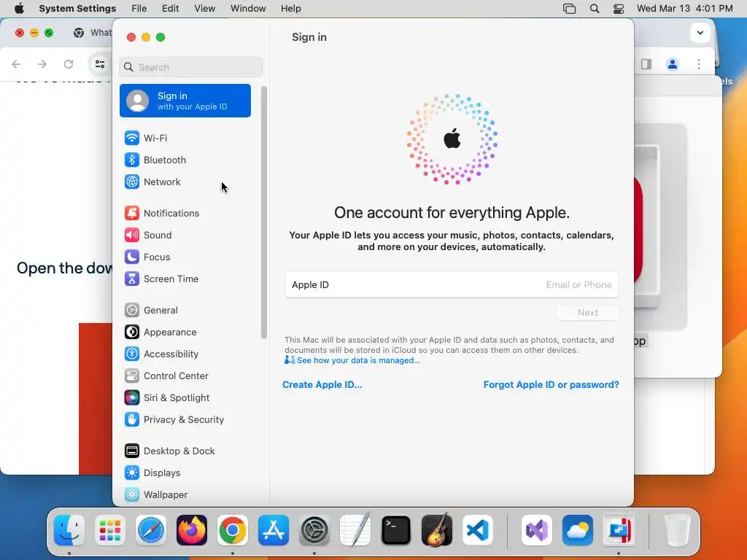Open the Help menu
The image size is (747, 560).
(290, 9)
